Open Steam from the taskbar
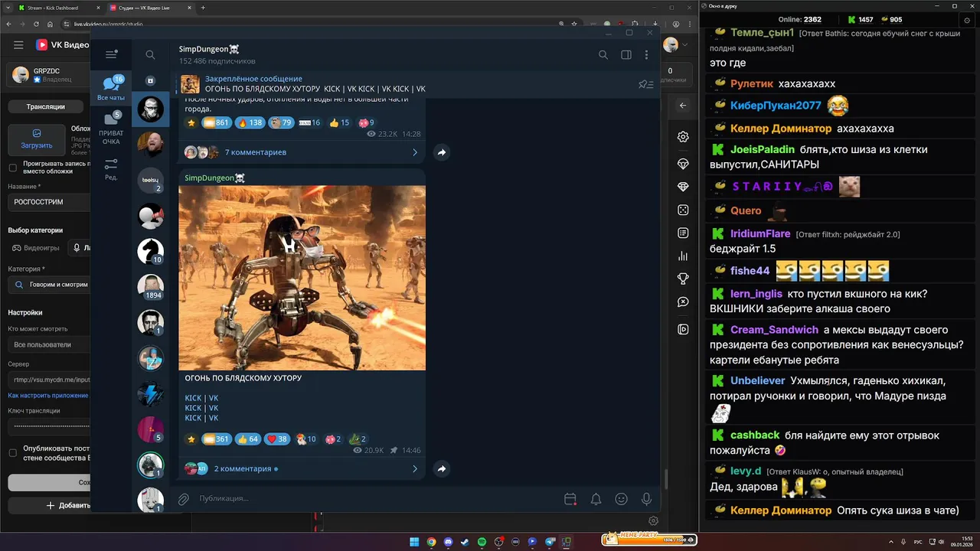The image size is (980, 551). 465,542
